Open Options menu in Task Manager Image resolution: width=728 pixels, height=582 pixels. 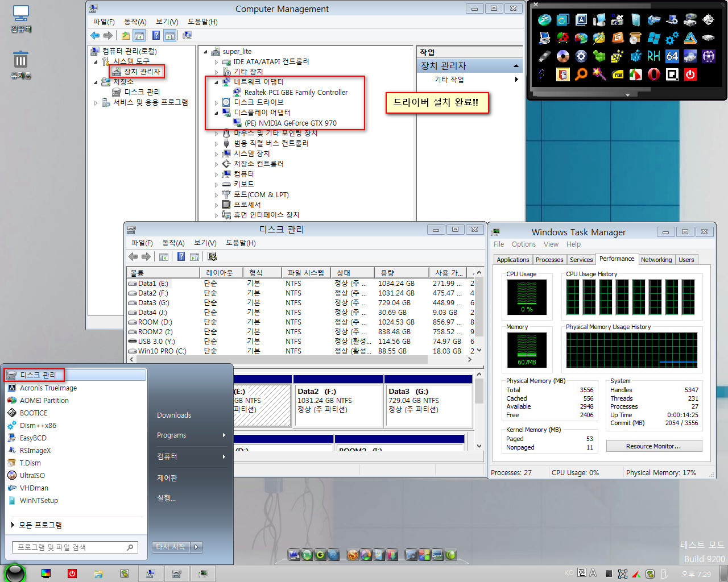click(x=523, y=244)
